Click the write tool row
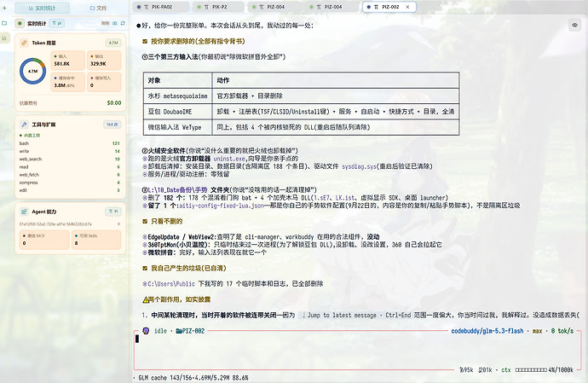The height and width of the screenshot is (383, 588). click(70, 151)
